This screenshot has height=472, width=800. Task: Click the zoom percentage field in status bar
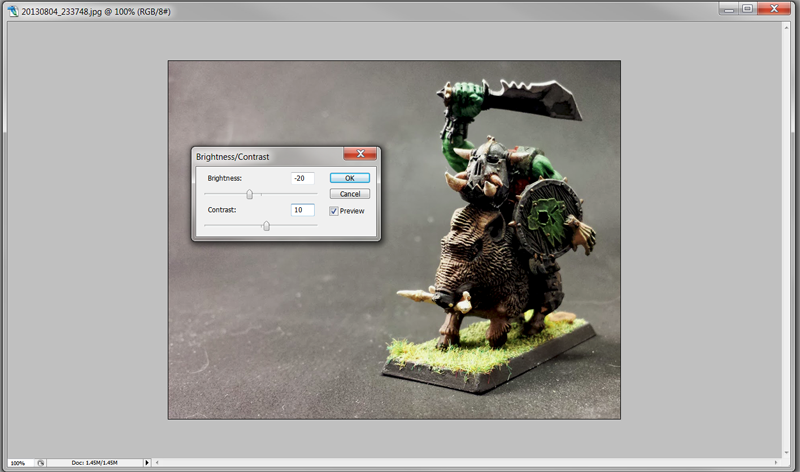coord(18,463)
